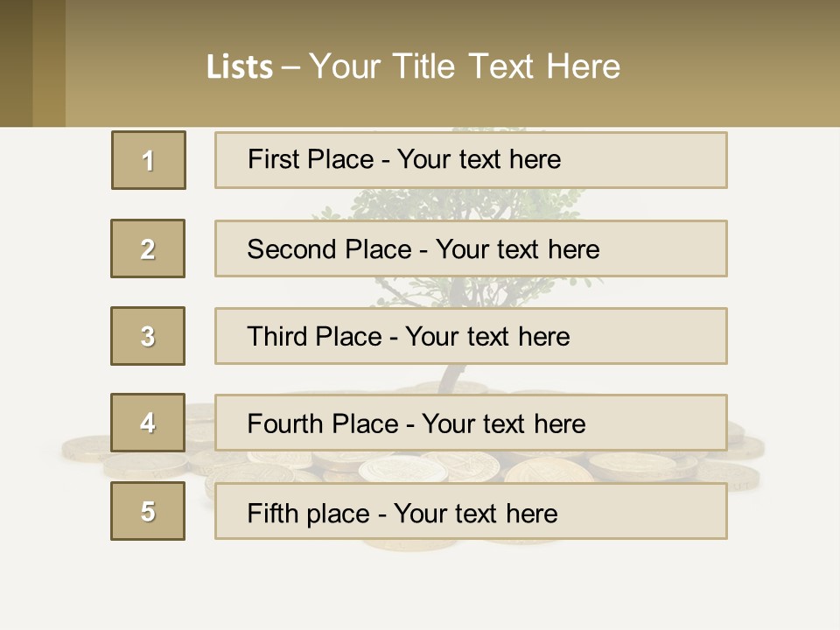
Task: Select the "Fourth Place - Your text here" box
Action: (x=471, y=423)
